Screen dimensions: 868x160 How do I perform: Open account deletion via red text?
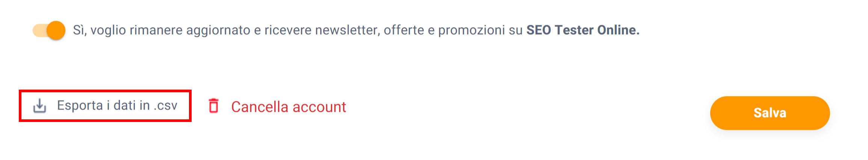[288, 107]
